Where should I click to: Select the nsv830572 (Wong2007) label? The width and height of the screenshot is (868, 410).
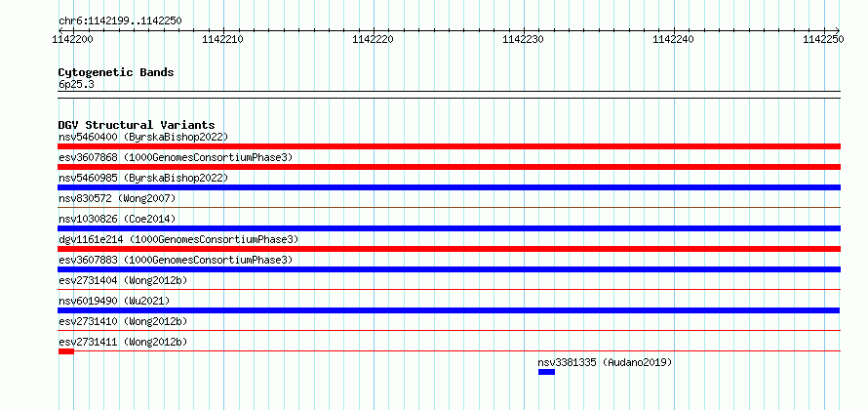[117, 198]
